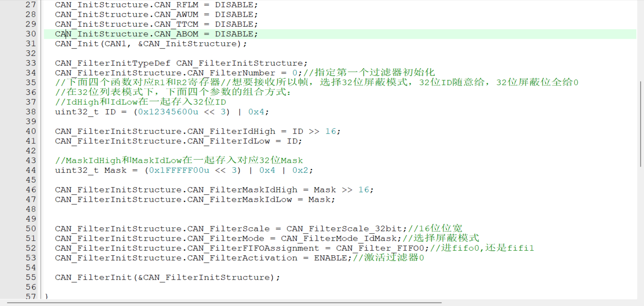Place cursor on CAN_FilterIdHigh on line 40
Screen dimensions: 644x306
point(231,131)
